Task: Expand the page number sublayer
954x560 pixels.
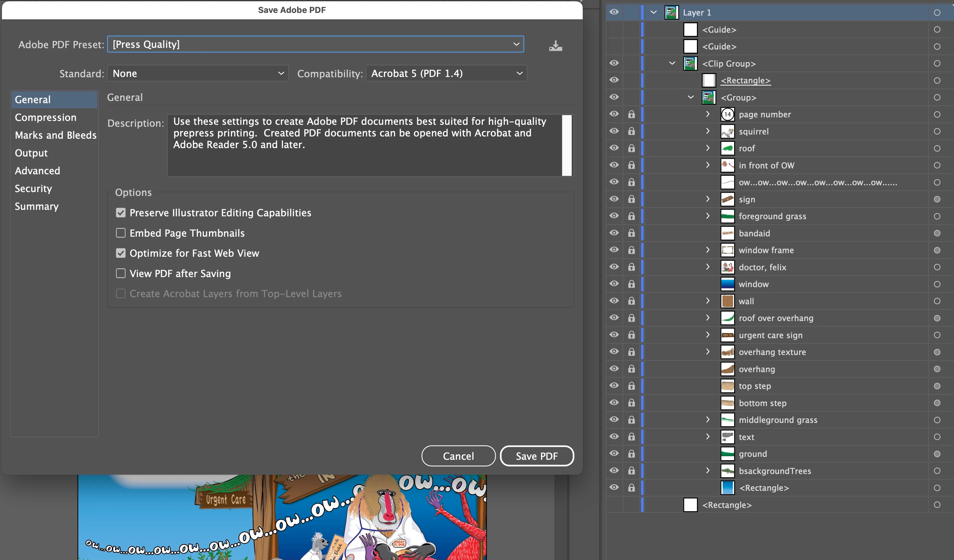Action: (x=707, y=114)
